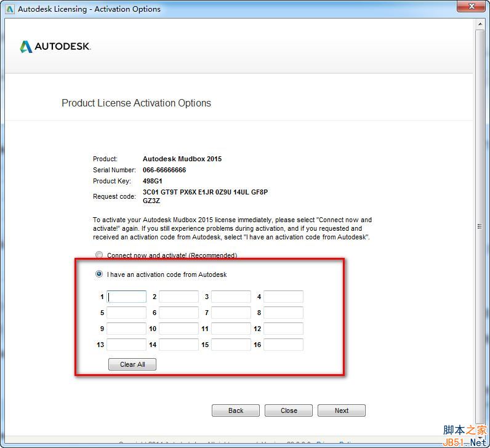Click the "Request code:" label
This screenshot has height=448, width=490.
click(114, 196)
